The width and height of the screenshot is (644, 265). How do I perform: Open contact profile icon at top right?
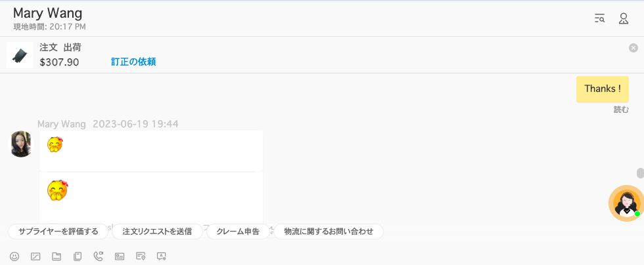pyautogui.click(x=624, y=18)
